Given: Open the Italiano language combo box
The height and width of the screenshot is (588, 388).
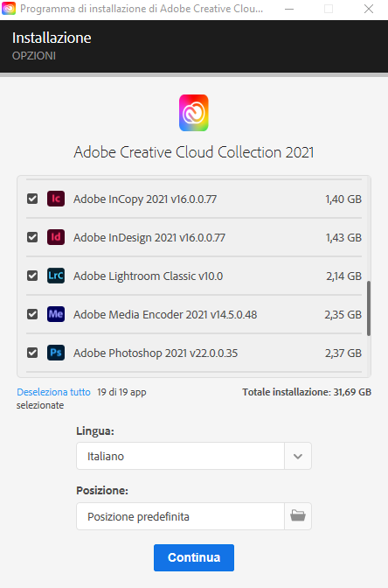Looking at the screenshot, I should [x=194, y=456].
